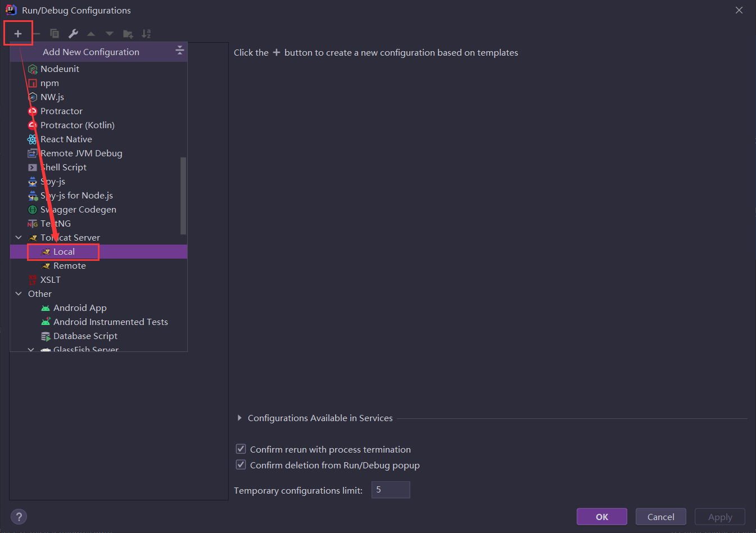Click the Apply button
This screenshot has width=756, height=533.
[x=720, y=517]
